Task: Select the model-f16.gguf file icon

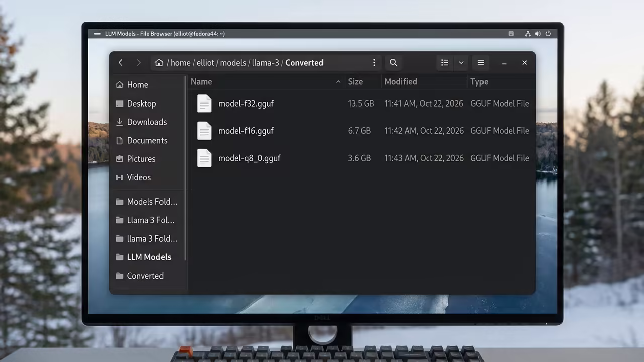Action: click(204, 131)
